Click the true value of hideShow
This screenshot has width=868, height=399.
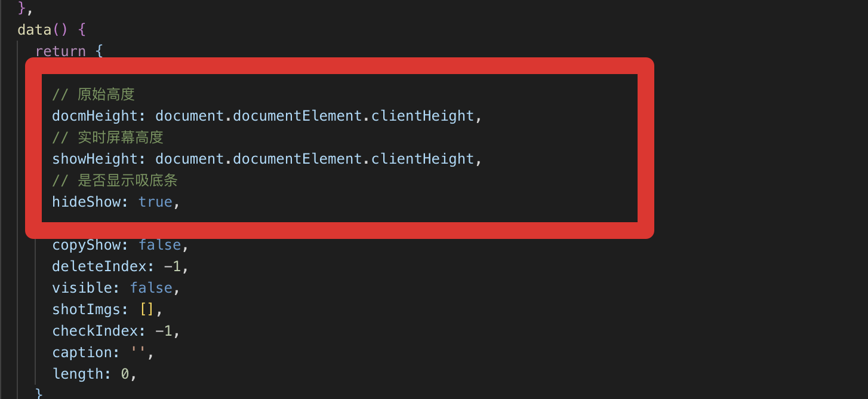(x=155, y=202)
